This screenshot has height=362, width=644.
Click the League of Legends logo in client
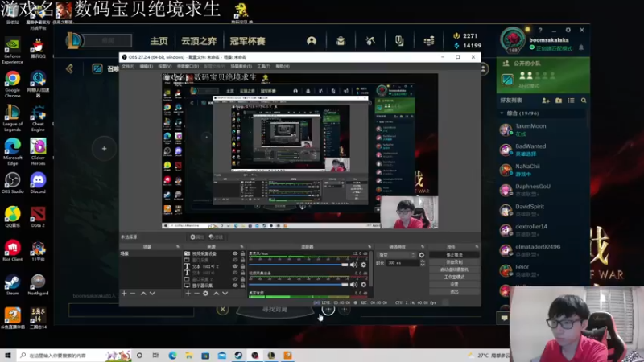[x=73, y=41]
